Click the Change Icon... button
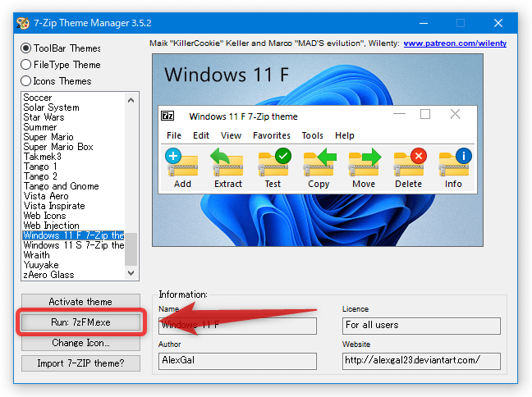This screenshot has width=532, height=397. point(80,343)
